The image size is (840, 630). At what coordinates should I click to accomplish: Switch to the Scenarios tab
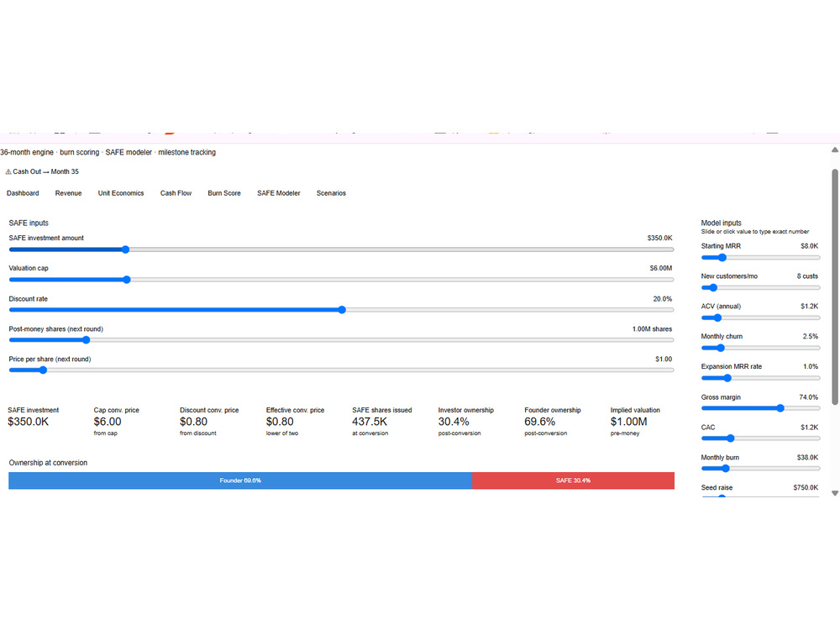[331, 193]
